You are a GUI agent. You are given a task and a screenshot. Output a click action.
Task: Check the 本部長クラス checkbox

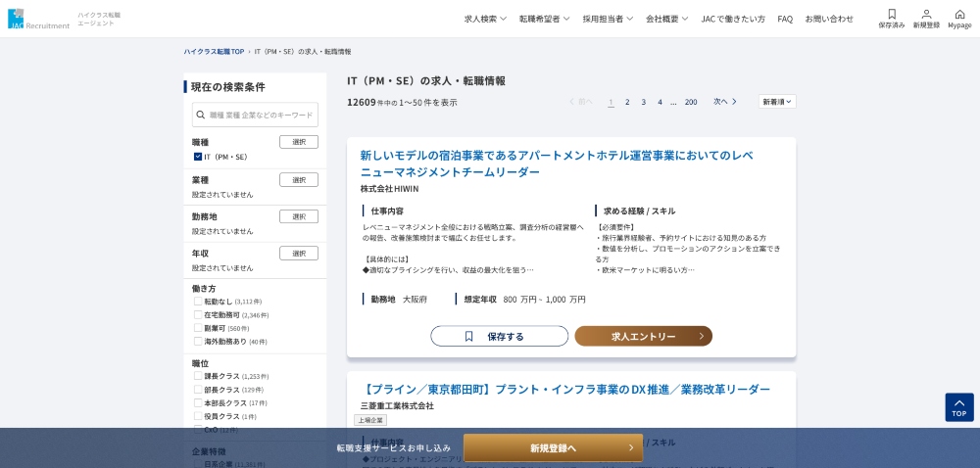point(198,402)
